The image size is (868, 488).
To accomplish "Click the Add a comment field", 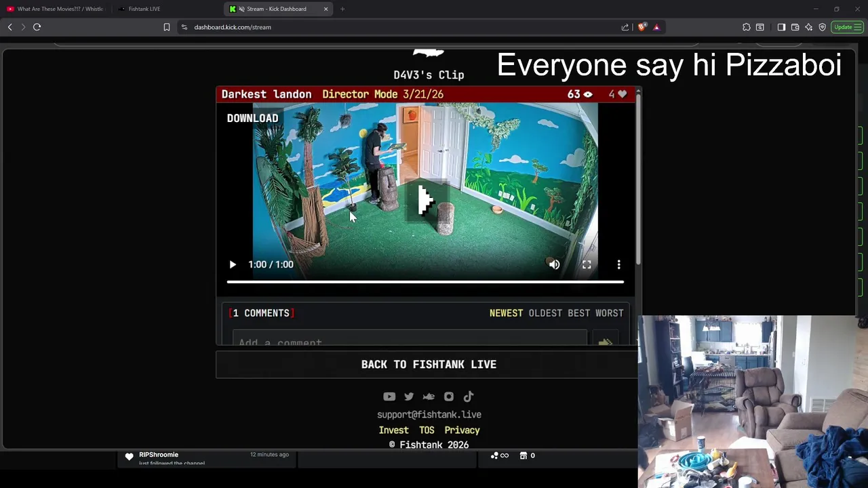I will click(x=410, y=340).
